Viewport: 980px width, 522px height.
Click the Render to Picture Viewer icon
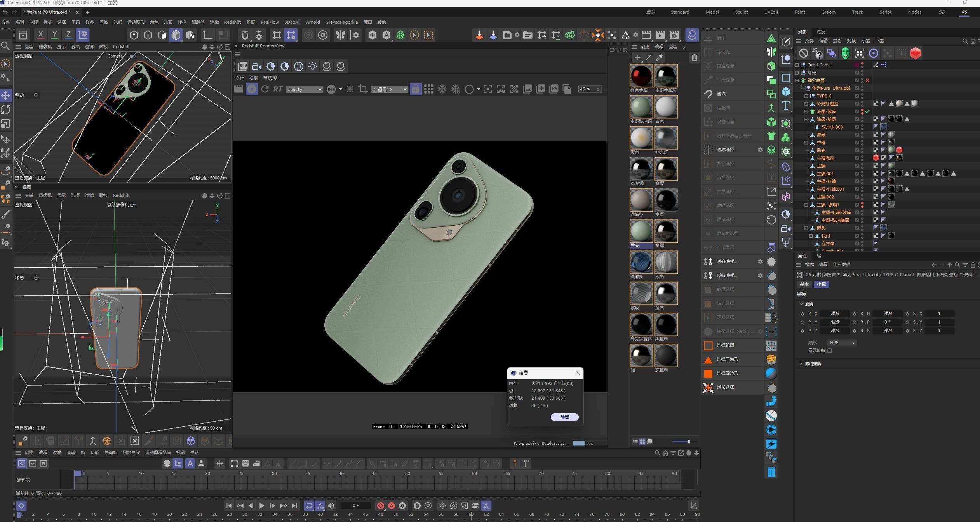tap(660, 35)
